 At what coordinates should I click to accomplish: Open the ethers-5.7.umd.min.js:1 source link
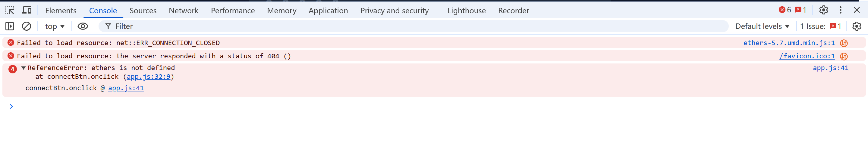tap(789, 43)
